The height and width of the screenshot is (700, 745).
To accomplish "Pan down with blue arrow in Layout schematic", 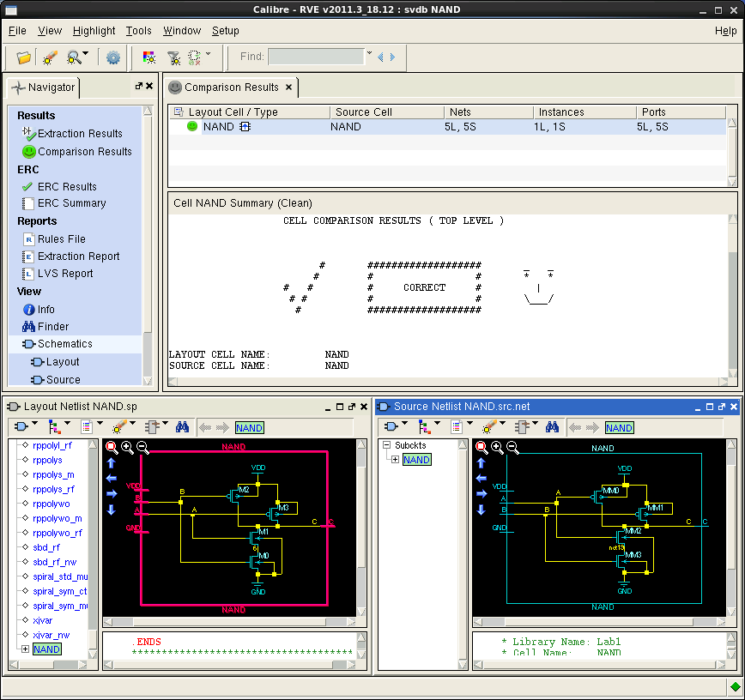I will pyautogui.click(x=112, y=510).
